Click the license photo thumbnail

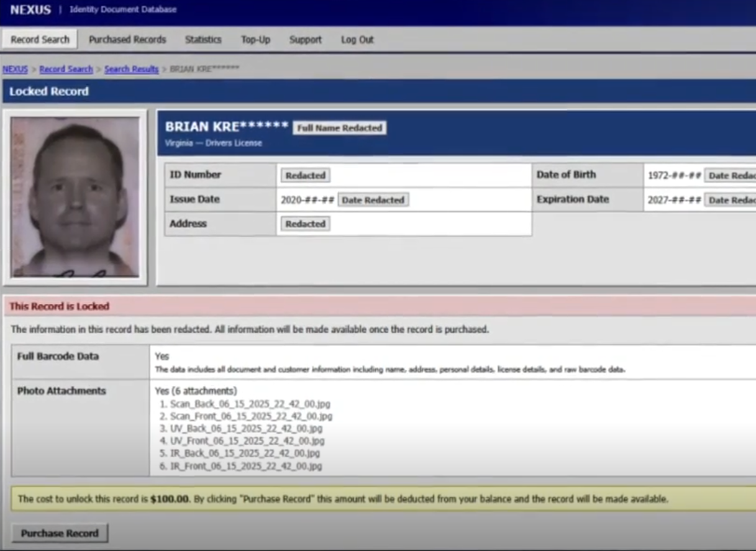[x=75, y=197]
